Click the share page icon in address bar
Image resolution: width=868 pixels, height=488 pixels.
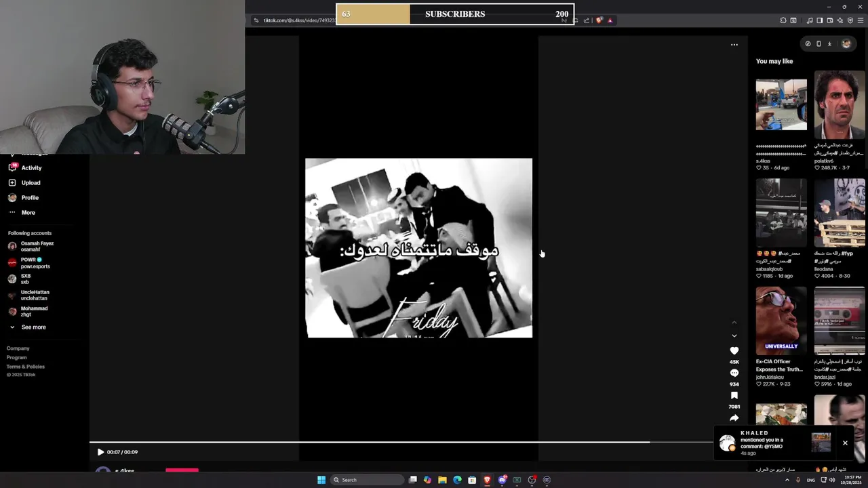tap(587, 20)
